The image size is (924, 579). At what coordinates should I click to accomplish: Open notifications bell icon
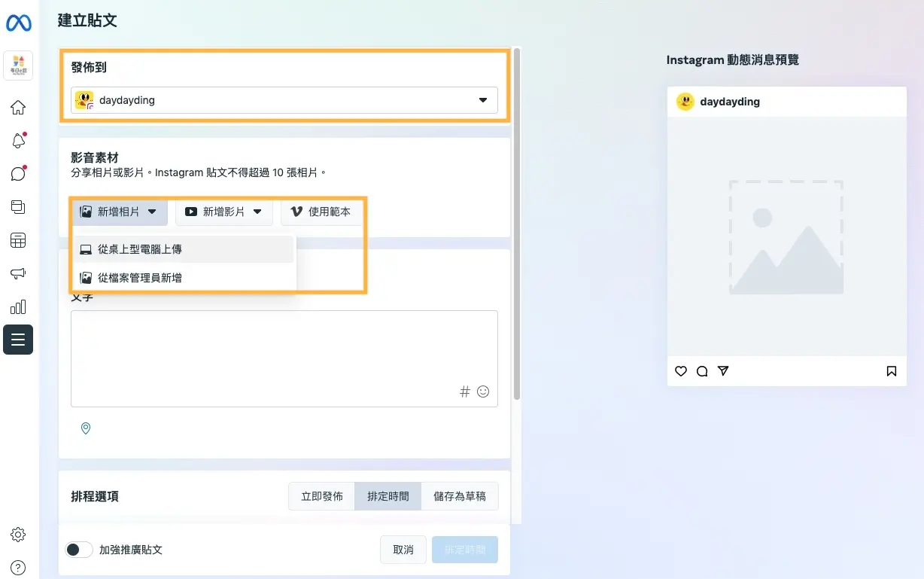click(x=18, y=140)
